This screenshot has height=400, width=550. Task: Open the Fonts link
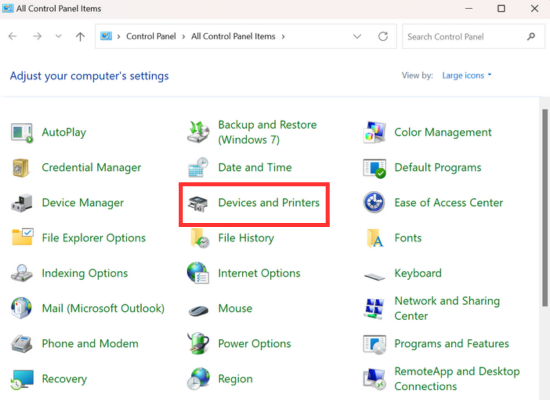pyautogui.click(x=408, y=238)
